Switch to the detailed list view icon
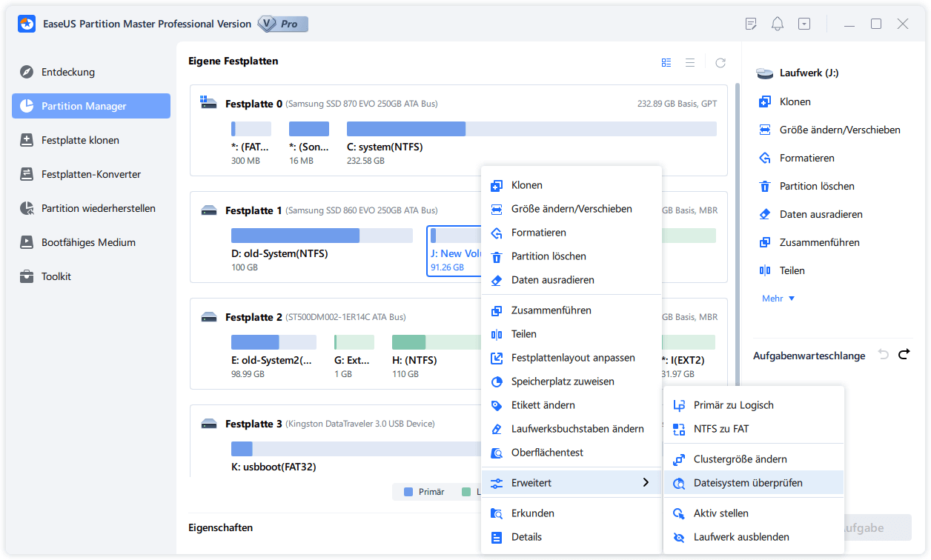The width and height of the screenshot is (931, 560). click(x=666, y=63)
